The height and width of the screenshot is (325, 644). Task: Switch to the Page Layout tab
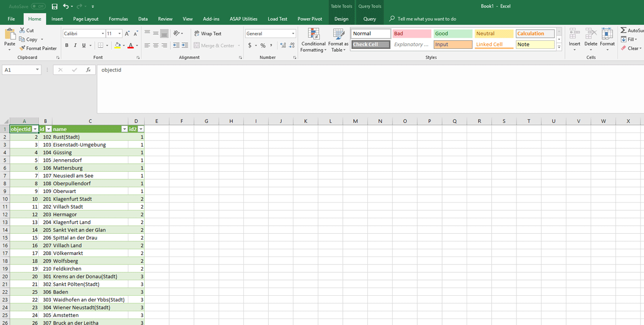click(86, 19)
